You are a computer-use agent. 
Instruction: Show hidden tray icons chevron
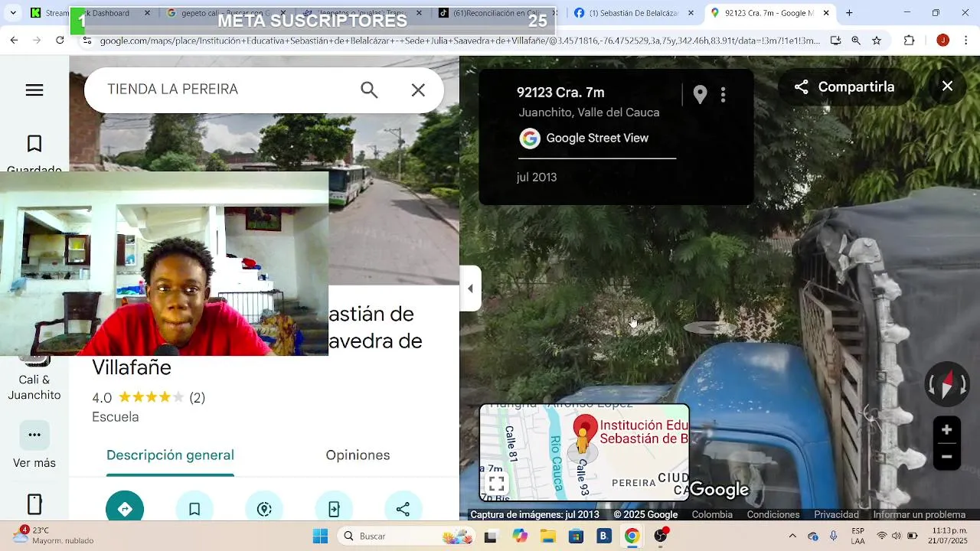[x=792, y=536]
